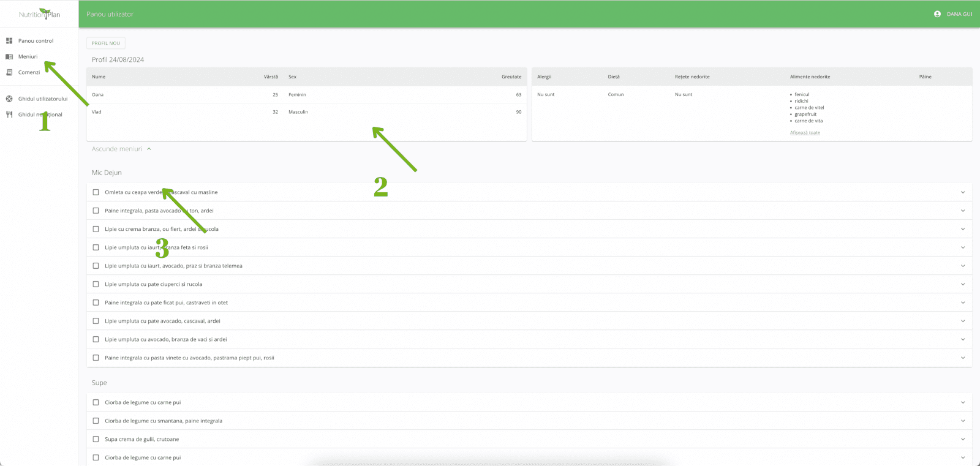The height and width of the screenshot is (466, 980).
Task: Check Lipie umpluta cu iaurt, branza feta checkbox
Action: point(96,247)
